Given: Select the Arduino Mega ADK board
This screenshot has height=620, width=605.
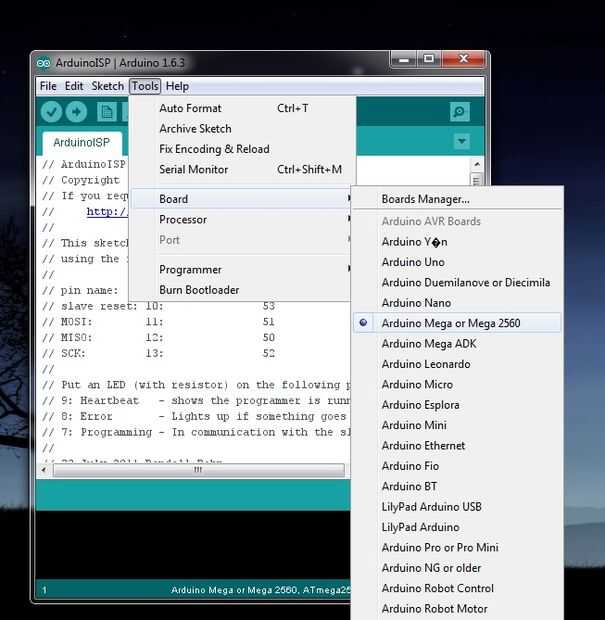Looking at the screenshot, I should pyautogui.click(x=457, y=344).
